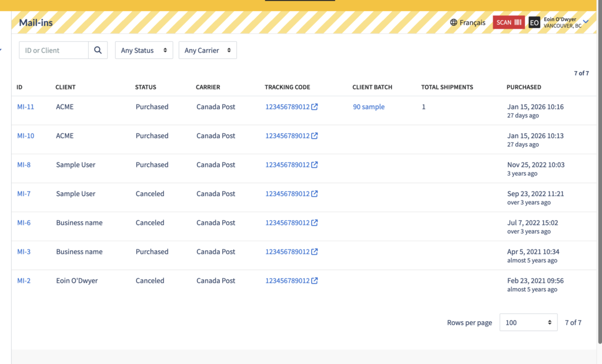
Task: Expand the Eoin O'Dwyer account menu chevron
Action: (x=586, y=22)
